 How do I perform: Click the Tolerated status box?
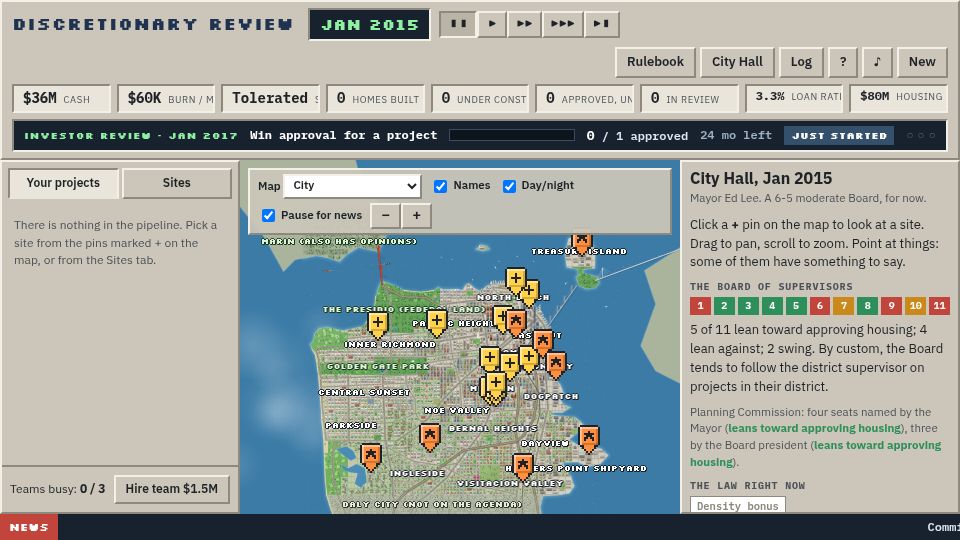click(271, 99)
